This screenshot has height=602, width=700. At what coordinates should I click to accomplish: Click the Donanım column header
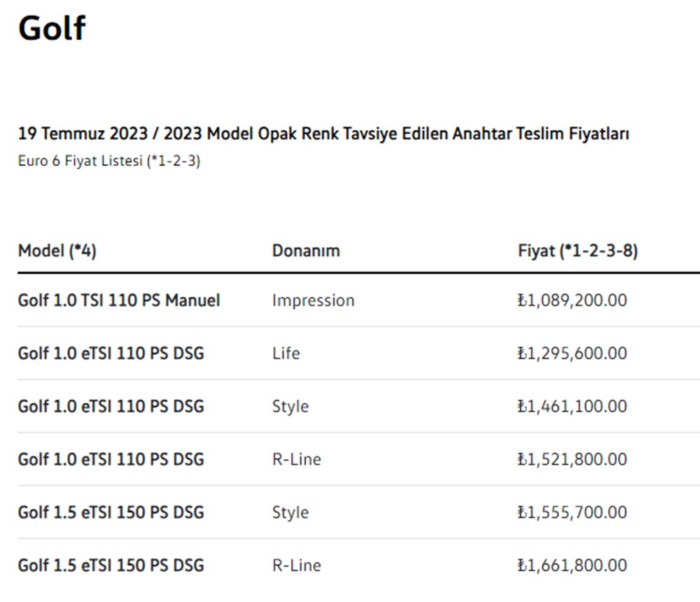click(306, 251)
